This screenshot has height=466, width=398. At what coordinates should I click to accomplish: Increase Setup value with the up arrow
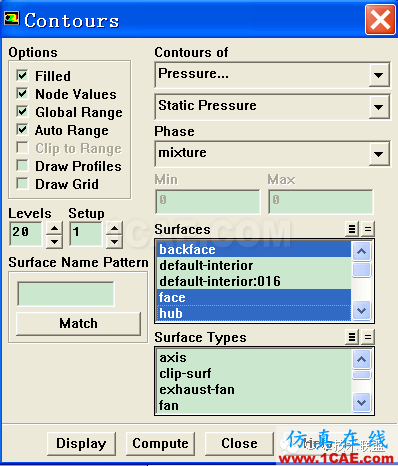[114, 228]
